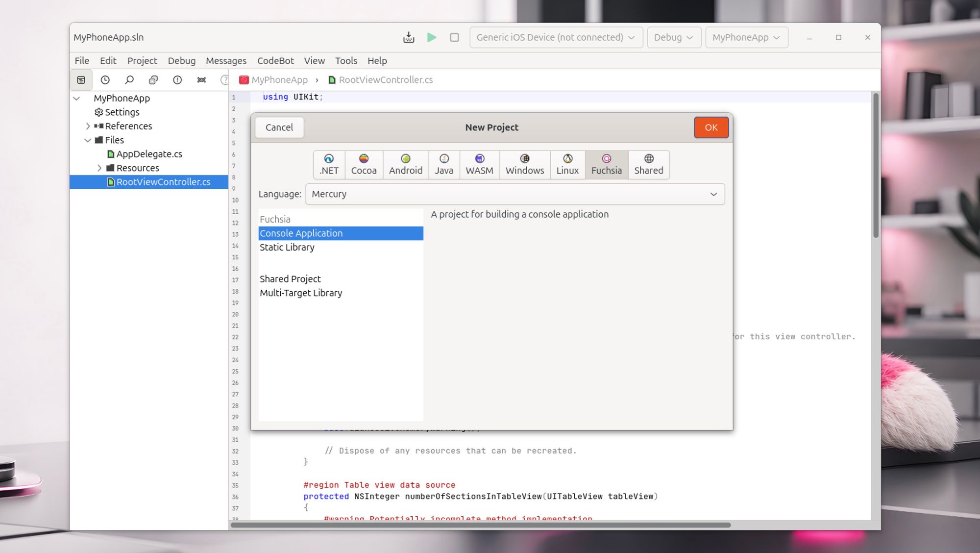
Task: Open the Messages menu
Action: (226, 61)
